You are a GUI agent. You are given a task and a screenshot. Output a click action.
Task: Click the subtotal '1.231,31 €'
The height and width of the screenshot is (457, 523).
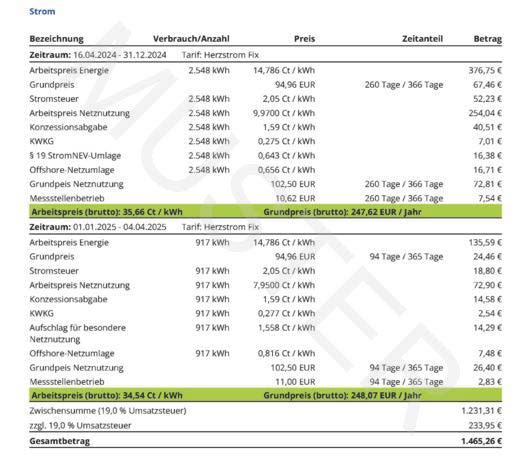pyautogui.click(x=482, y=411)
